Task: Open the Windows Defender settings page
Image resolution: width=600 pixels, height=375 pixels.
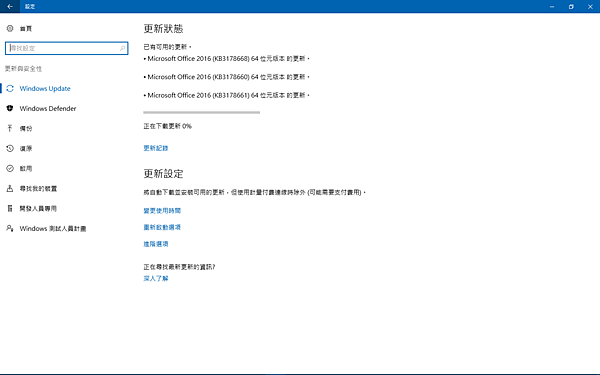Action: [x=48, y=108]
